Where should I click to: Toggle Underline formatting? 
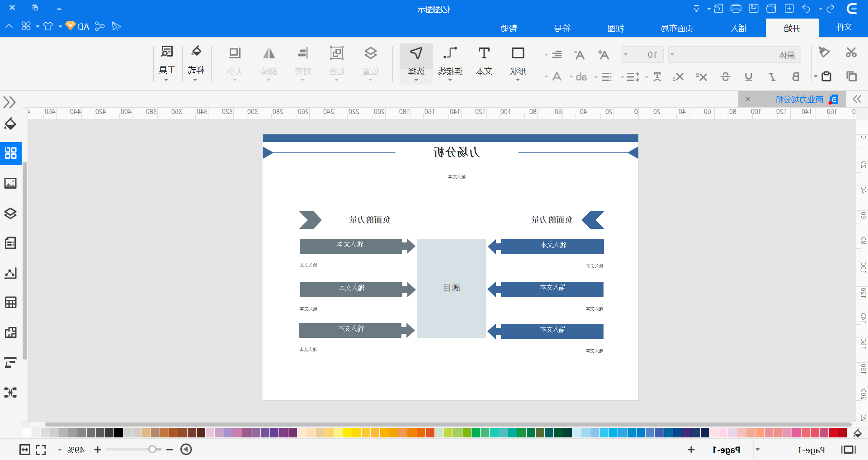tap(749, 76)
